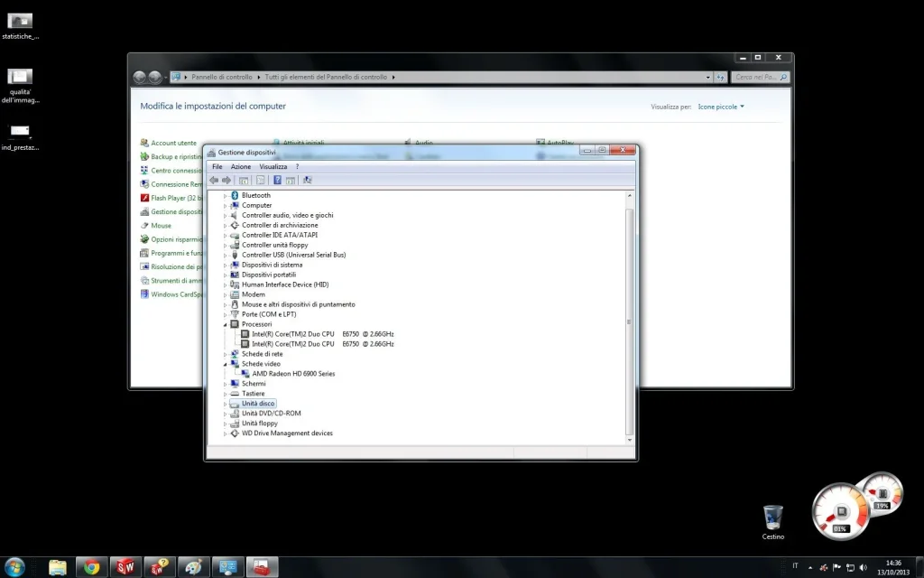
Task: Select AMD Radeon HD 6900 Series device
Action: (x=293, y=373)
